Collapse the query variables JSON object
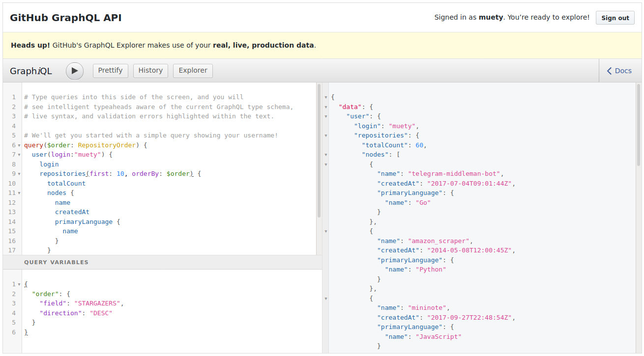The height and width of the screenshot is (356, 644). click(19, 284)
